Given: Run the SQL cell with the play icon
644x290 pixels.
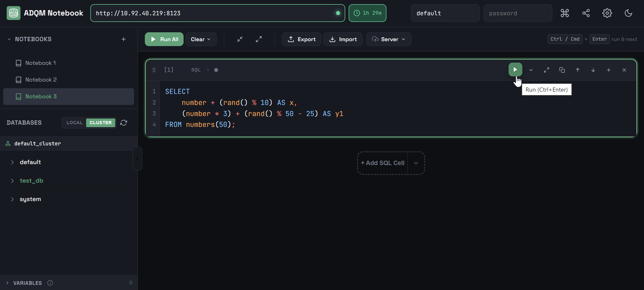Looking at the screenshot, I should pyautogui.click(x=515, y=70).
